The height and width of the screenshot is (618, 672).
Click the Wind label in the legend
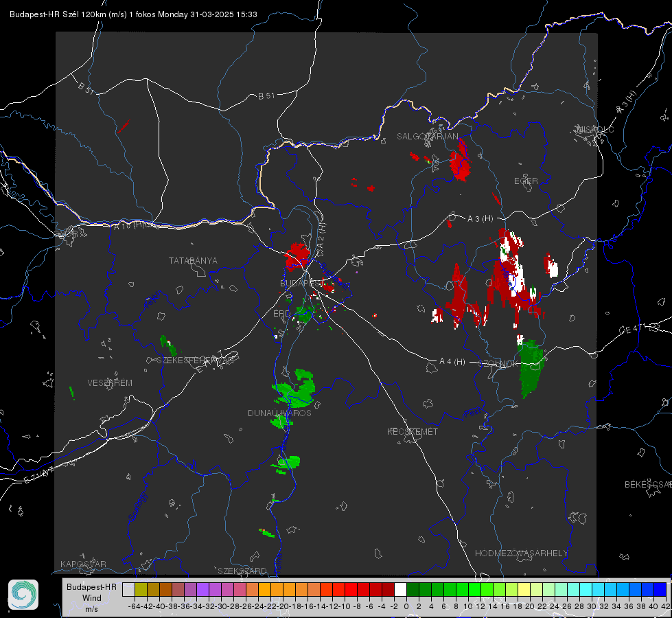pos(92,598)
